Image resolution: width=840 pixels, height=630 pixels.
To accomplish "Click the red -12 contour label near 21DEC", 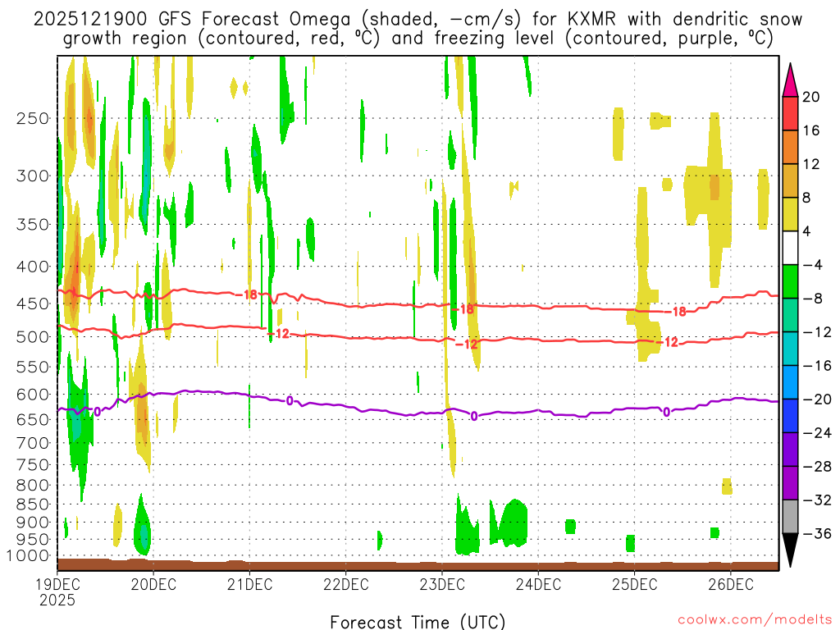I will [x=279, y=334].
